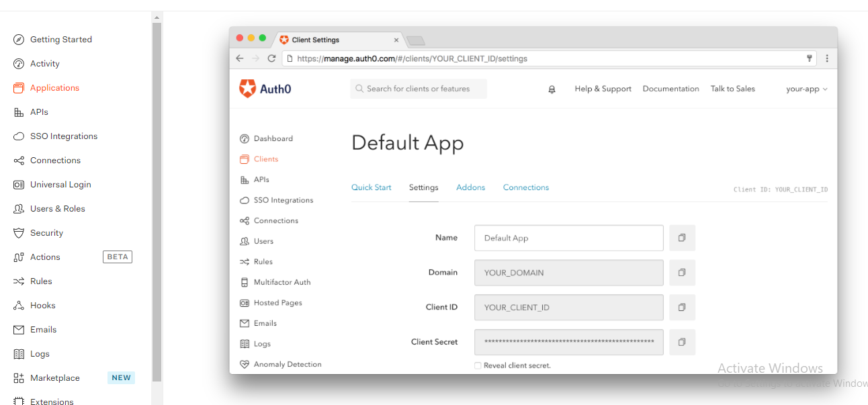Screen dimensions: 868x405
Task: Switch to the Addons tab
Action: click(470, 187)
